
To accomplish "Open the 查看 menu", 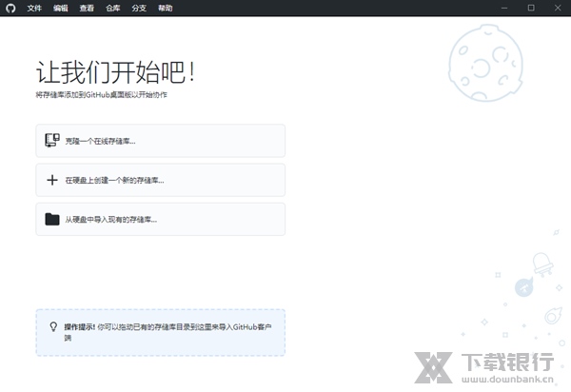I will pyautogui.click(x=87, y=8).
